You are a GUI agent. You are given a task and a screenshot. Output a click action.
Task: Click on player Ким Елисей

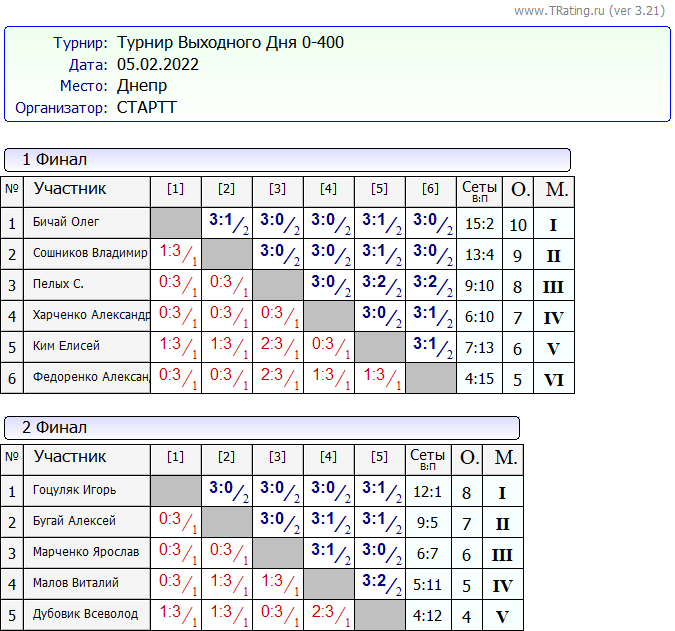tap(66, 347)
